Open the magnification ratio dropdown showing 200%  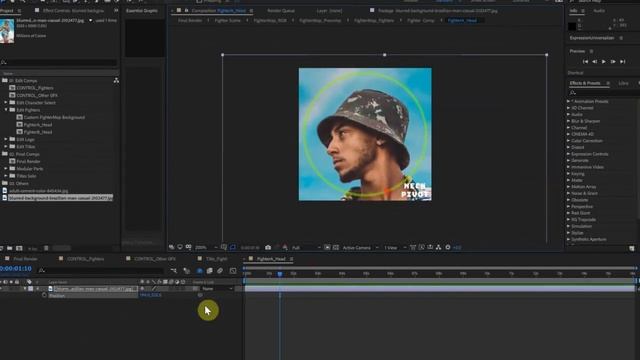coord(206,247)
